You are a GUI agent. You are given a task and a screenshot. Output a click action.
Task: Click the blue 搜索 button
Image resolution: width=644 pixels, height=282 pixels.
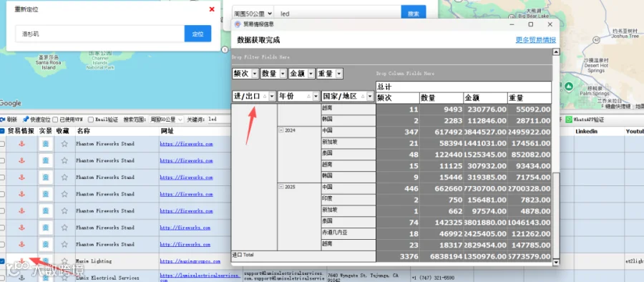pyautogui.click(x=414, y=14)
